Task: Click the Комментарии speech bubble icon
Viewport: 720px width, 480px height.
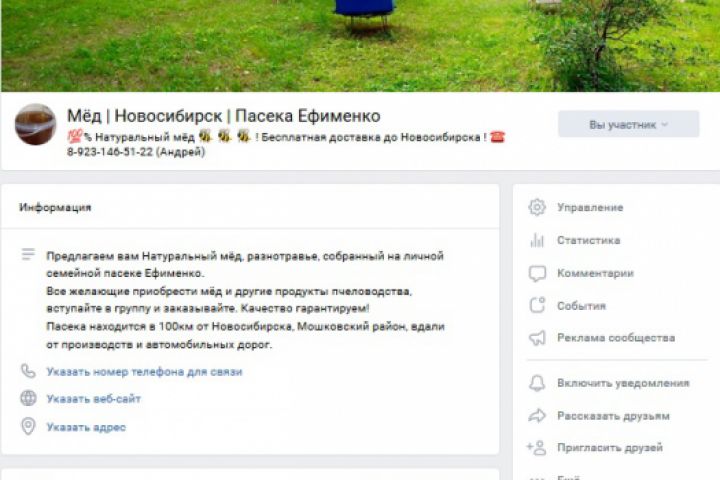Action: pyautogui.click(x=537, y=273)
